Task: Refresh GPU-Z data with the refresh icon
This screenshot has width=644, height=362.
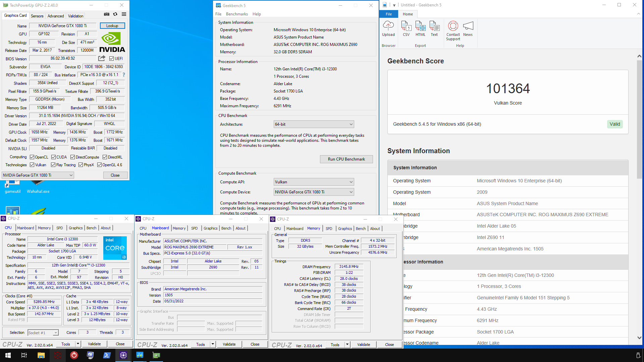Action: coord(115,14)
